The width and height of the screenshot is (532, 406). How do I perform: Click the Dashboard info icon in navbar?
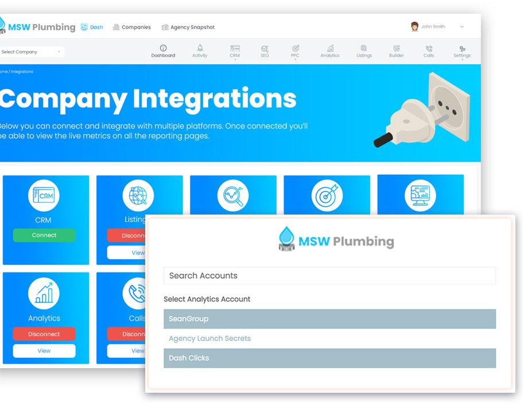163,49
